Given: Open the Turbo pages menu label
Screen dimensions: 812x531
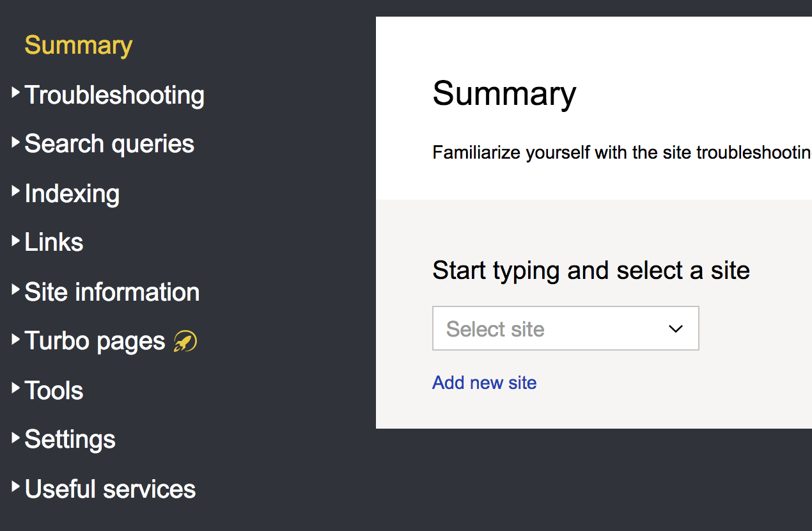Looking at the screenshot, I should (x=95, y=342).
